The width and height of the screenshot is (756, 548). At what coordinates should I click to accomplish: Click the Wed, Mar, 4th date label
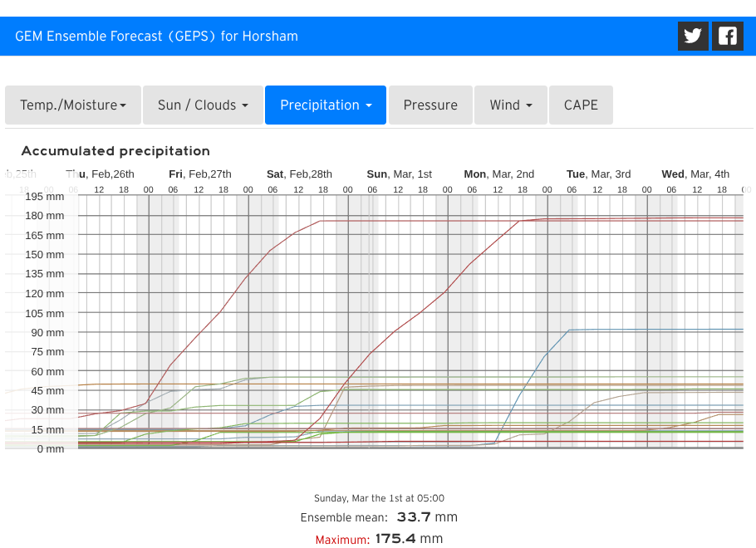point(695,174)
